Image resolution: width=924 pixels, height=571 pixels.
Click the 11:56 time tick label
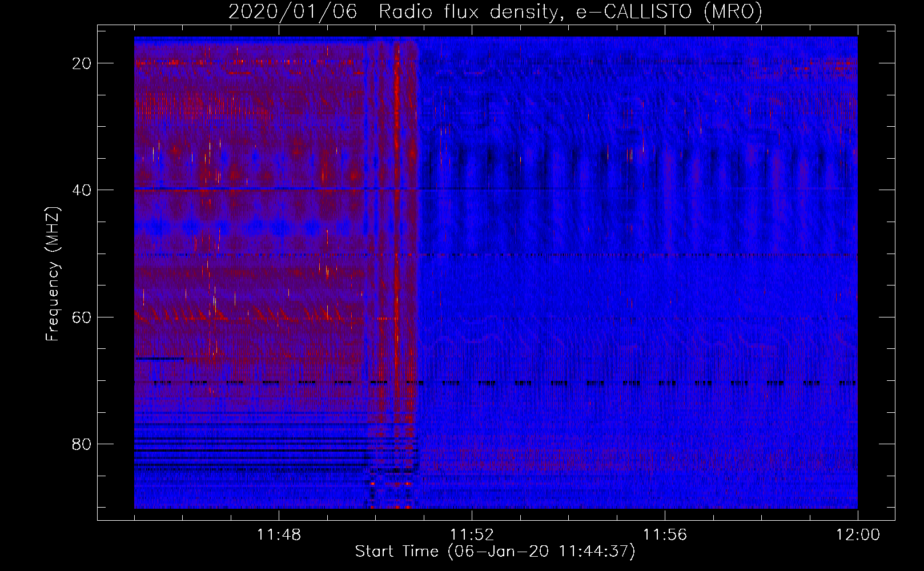[665, 535]
